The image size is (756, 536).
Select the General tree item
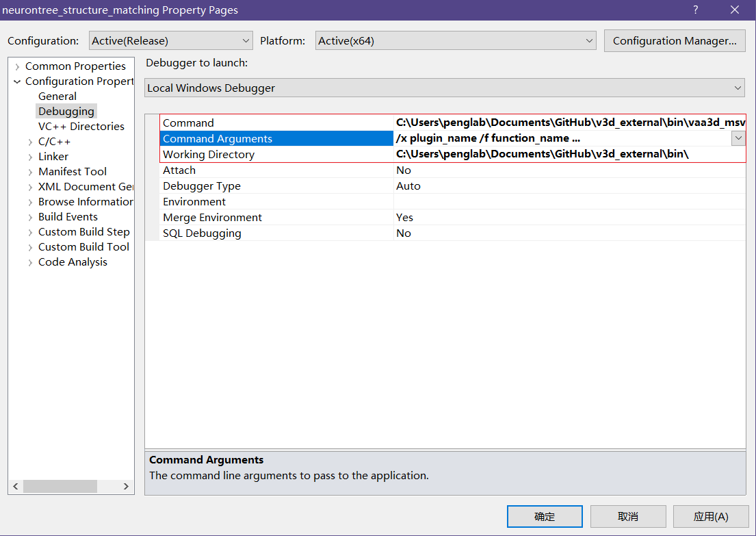(57, 97)
